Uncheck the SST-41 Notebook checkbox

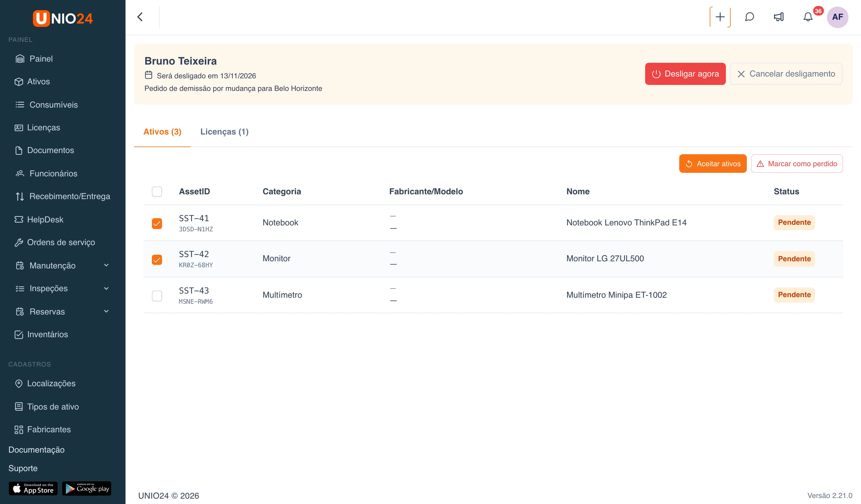(x=157, y=224)
